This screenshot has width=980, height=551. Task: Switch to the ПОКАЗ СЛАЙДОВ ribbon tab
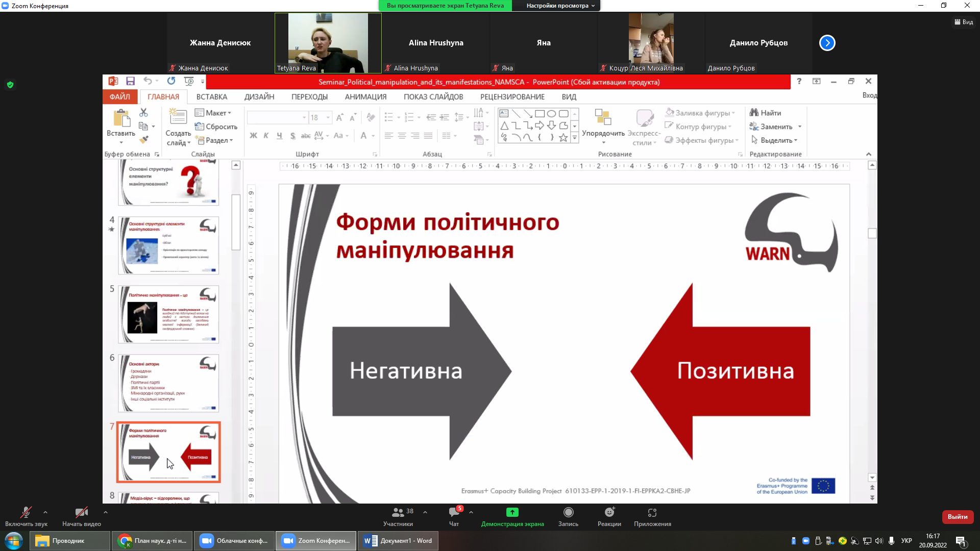(x=433, y=96)
